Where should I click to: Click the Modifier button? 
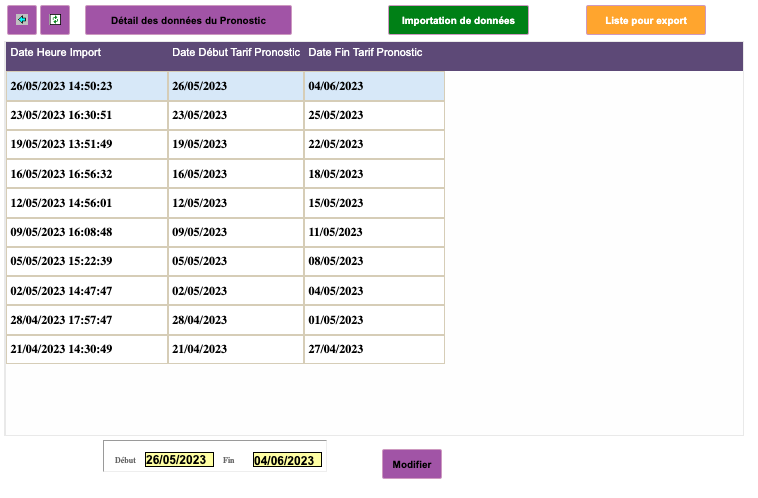(412, 464)
